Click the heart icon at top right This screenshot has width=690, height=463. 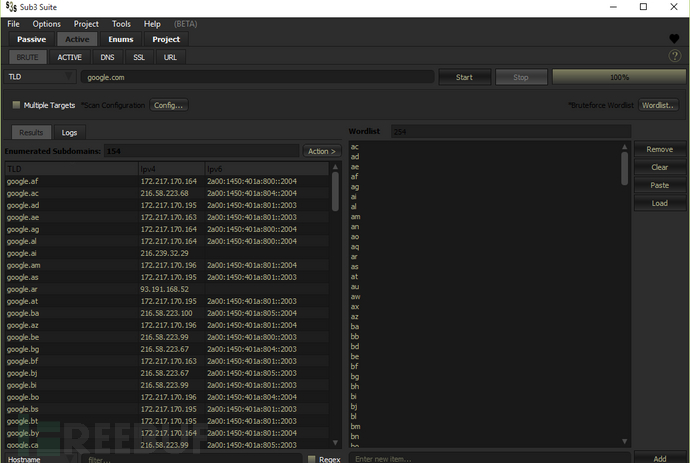pyautogui.click(x=674, y=39)
